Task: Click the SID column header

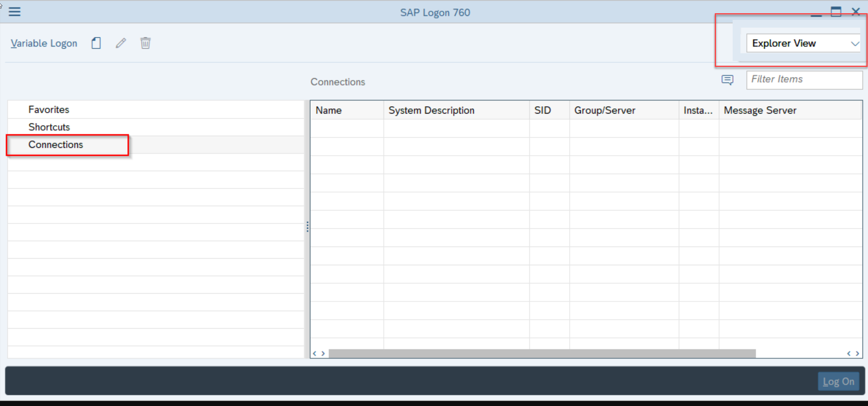Action: click(549, 110)
